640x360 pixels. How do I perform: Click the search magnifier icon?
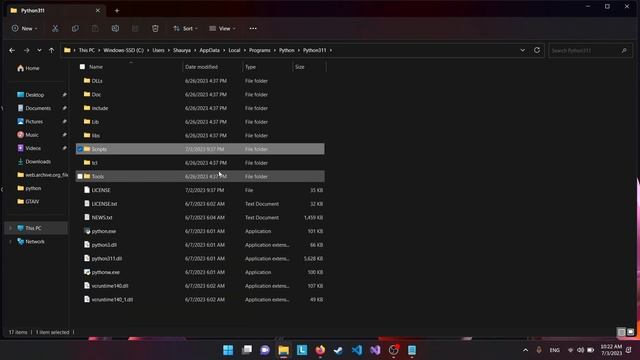[624, 51]
